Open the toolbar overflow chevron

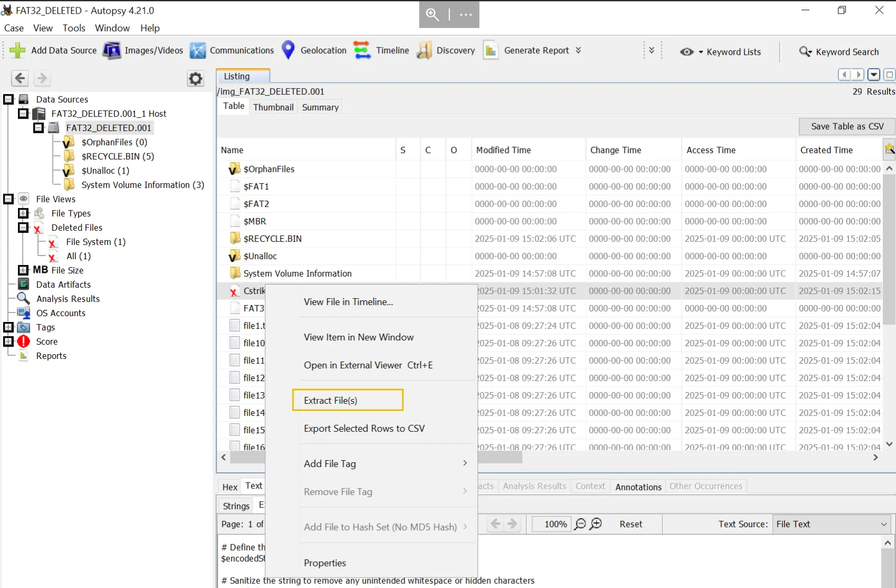click(652, 50)
